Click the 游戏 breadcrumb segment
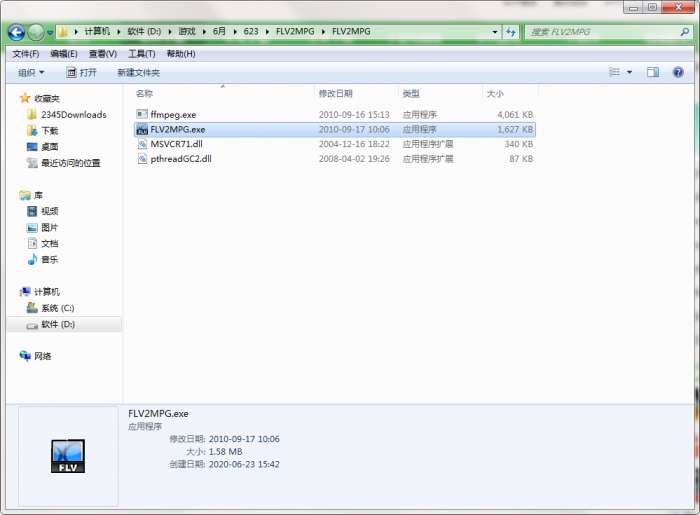The image size is (700, 515). [187, 31]
